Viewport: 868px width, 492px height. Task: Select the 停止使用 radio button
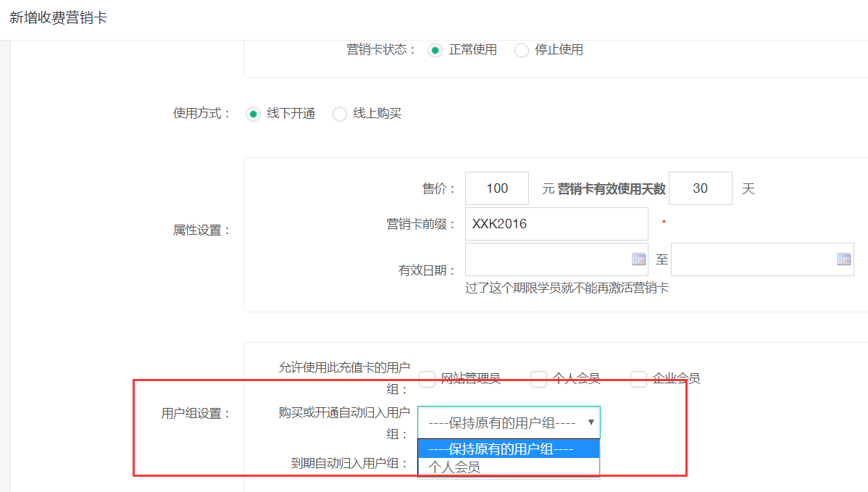click(521, 51)
